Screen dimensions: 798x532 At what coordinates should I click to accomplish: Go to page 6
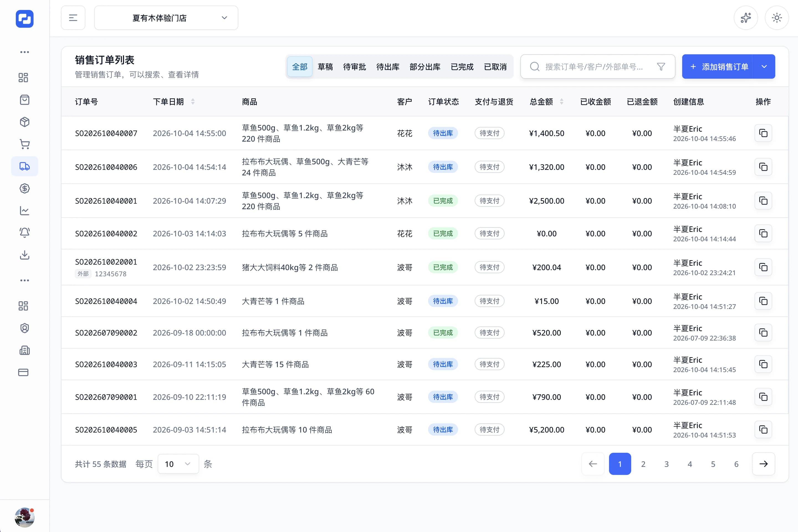[x=736, y=464]
